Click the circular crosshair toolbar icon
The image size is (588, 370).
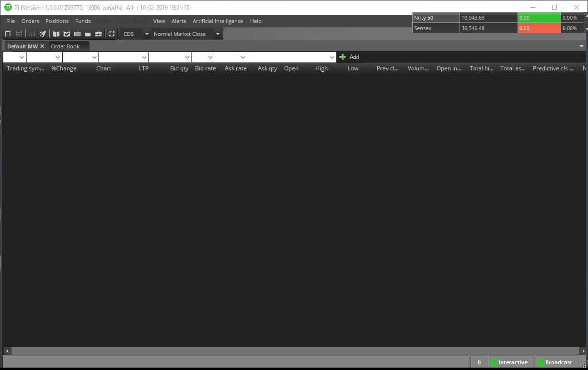point(112,34)
